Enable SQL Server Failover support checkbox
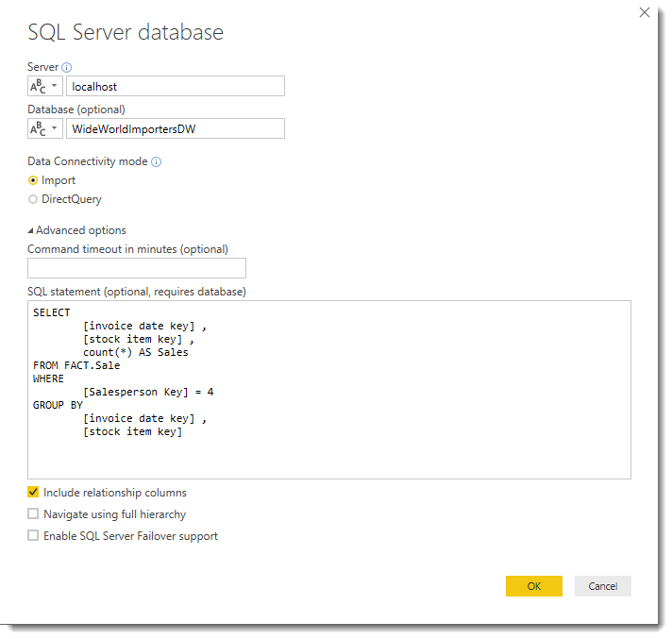Viewport: 672px width, 639px height. coord(33,536)
